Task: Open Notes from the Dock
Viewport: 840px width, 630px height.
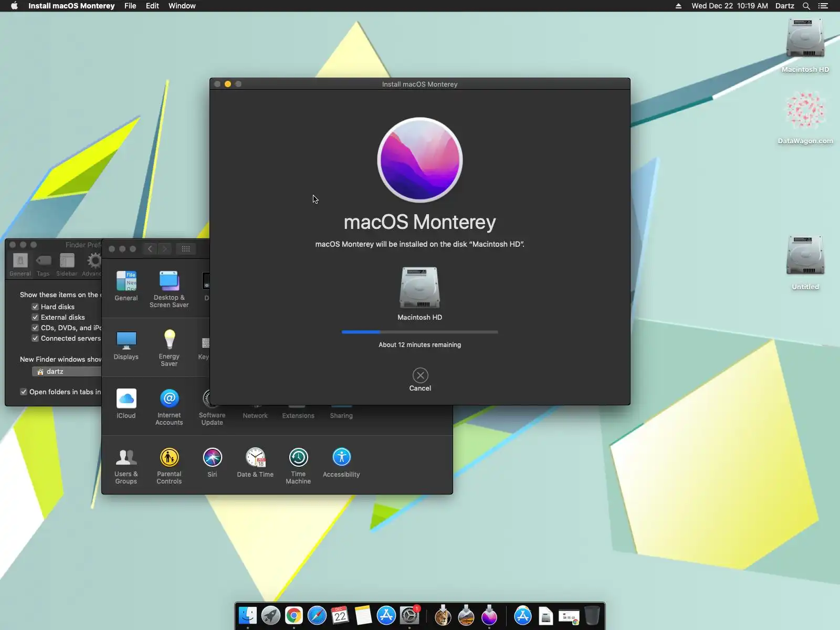Action: (363, 615)
